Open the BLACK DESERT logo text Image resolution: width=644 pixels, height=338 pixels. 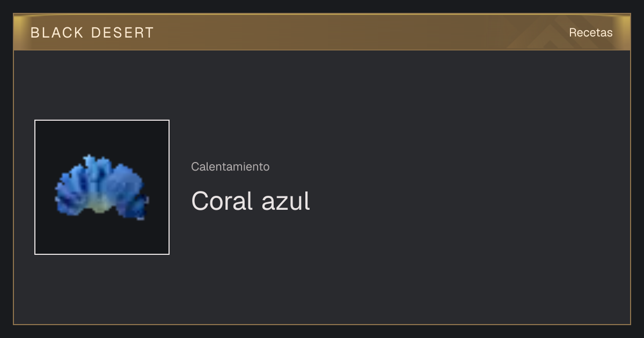92,33
